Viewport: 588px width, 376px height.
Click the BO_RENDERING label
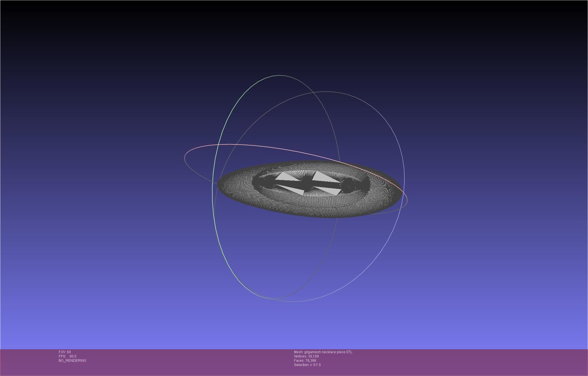[72, 361]
